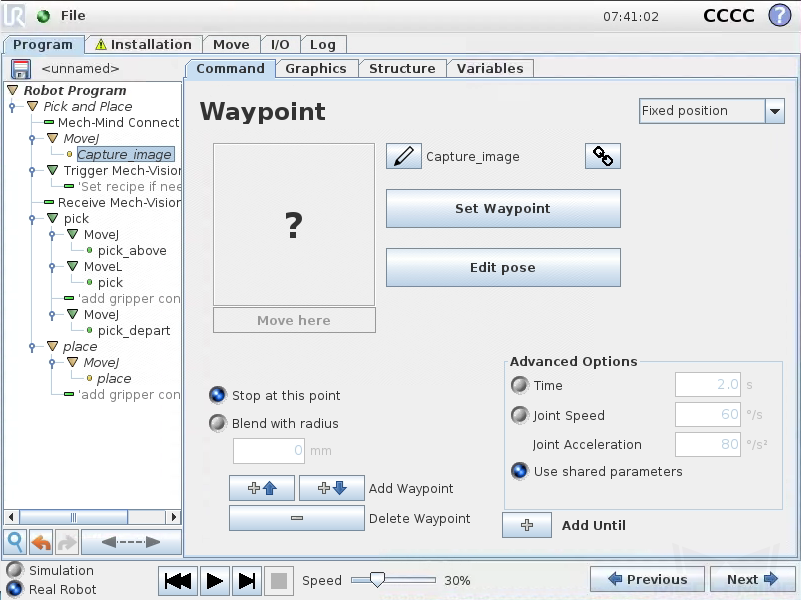Viewport: 801px width, 600px height.
Task: Adjust the Speed slider handle
Action: tap(377, 580)
